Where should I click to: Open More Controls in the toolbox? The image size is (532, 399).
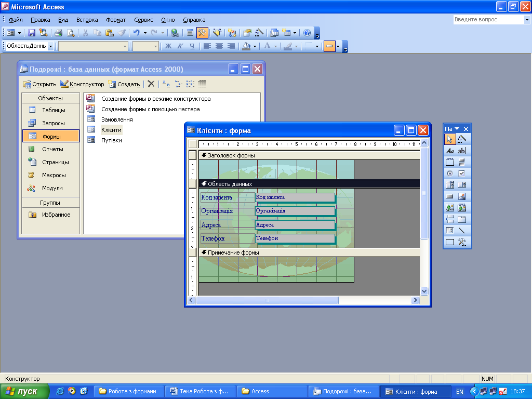point(462,242)
